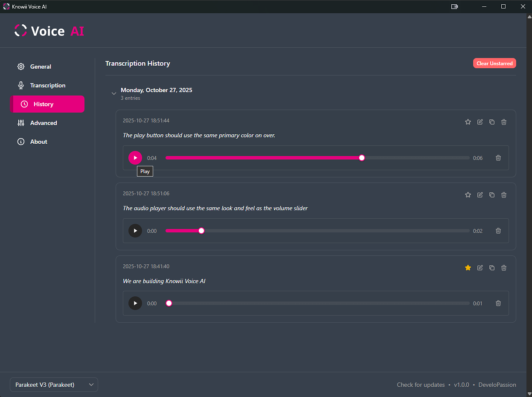Switch to the Transcription section
This screenshot has height=397, width=532.
(47, 85)
